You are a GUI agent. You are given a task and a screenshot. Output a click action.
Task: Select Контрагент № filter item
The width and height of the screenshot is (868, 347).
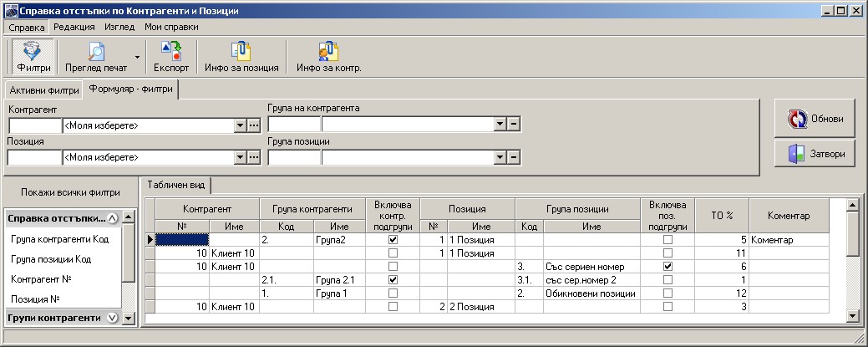pyautogui.click(x=42, y=279)
